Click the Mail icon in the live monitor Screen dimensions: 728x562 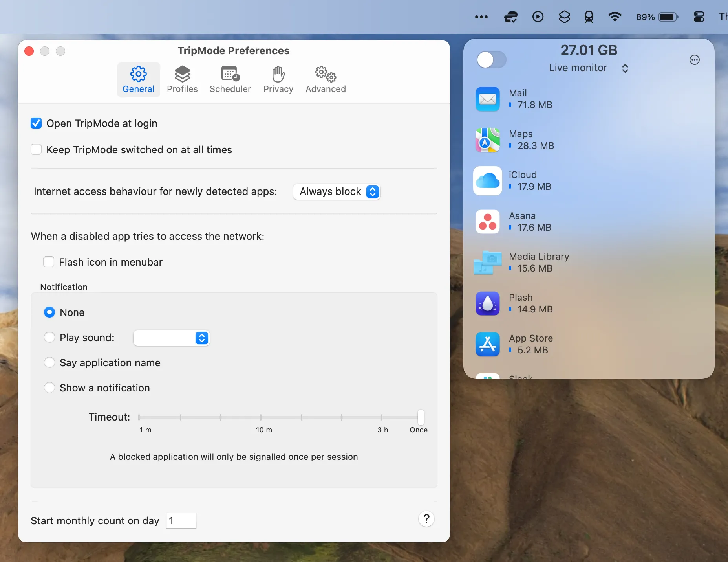coord(488,99)
